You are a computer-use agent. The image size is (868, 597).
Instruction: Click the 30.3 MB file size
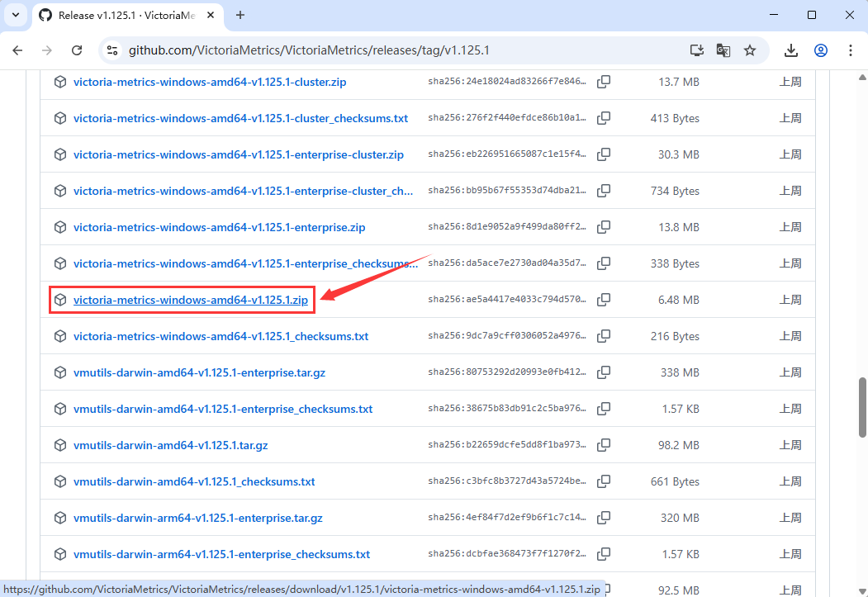pyautogui.click(x=679, y=155)
